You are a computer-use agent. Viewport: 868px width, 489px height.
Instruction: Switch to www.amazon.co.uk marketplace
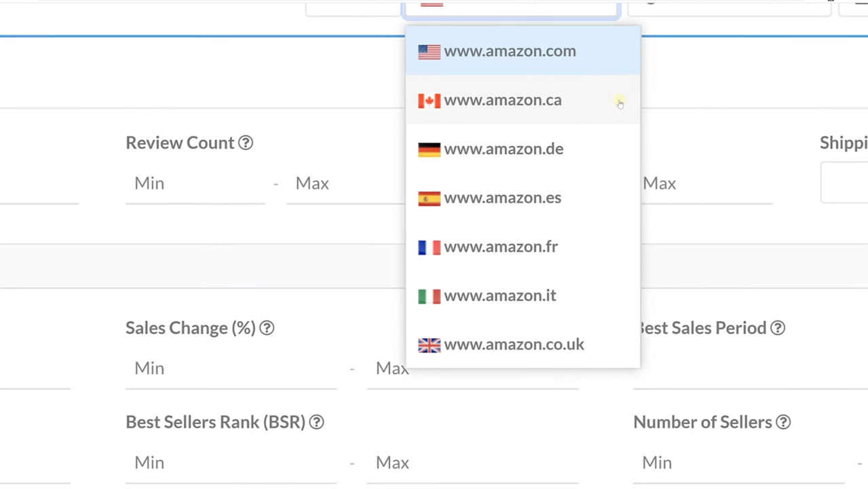[x=514, y=345]
